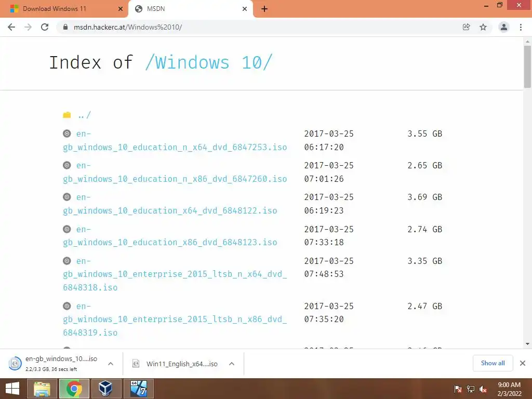Screen dimensions: 532x399
Task: Download education_x86_dvd_6848123.iso
Action: pyautogui.click(x=170, y=236)
